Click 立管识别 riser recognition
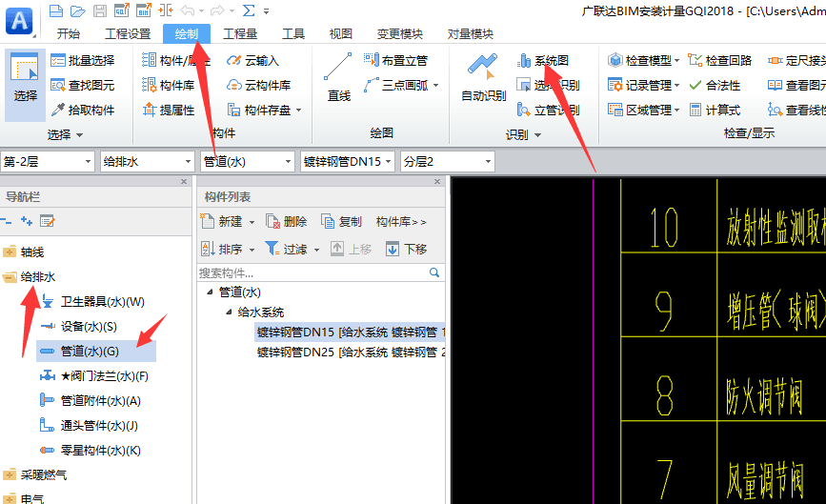 [x=549, y=111]
